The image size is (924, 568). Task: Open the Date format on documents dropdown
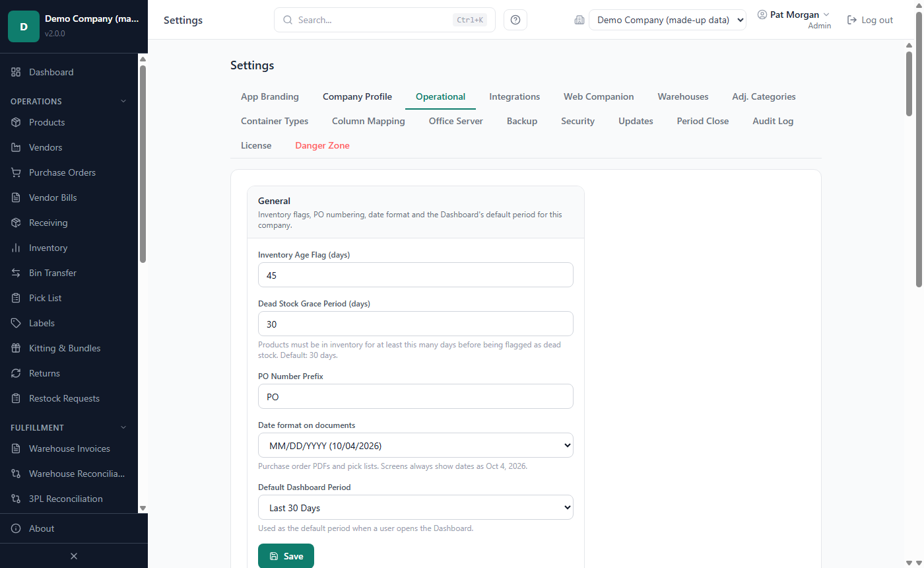coord(416,445)
